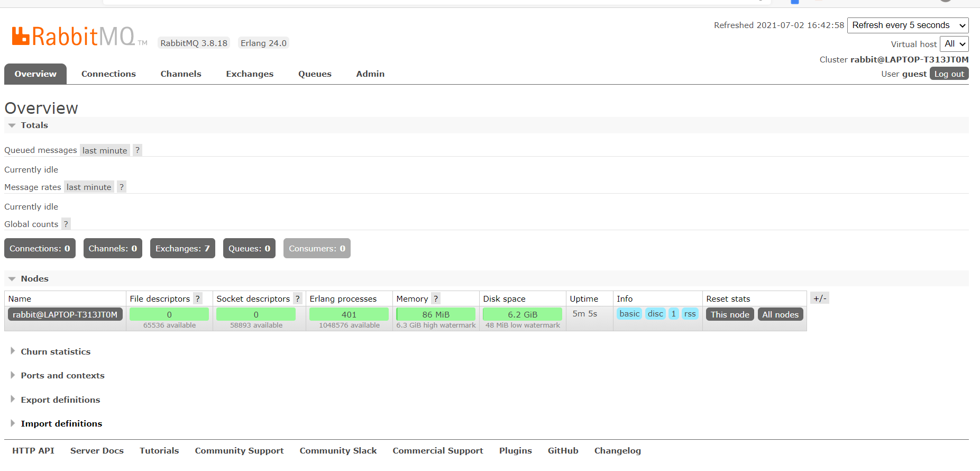Viewport: 980px width, 471px height.
Task: Change Message rates last minute range
Action: (89, 187)
